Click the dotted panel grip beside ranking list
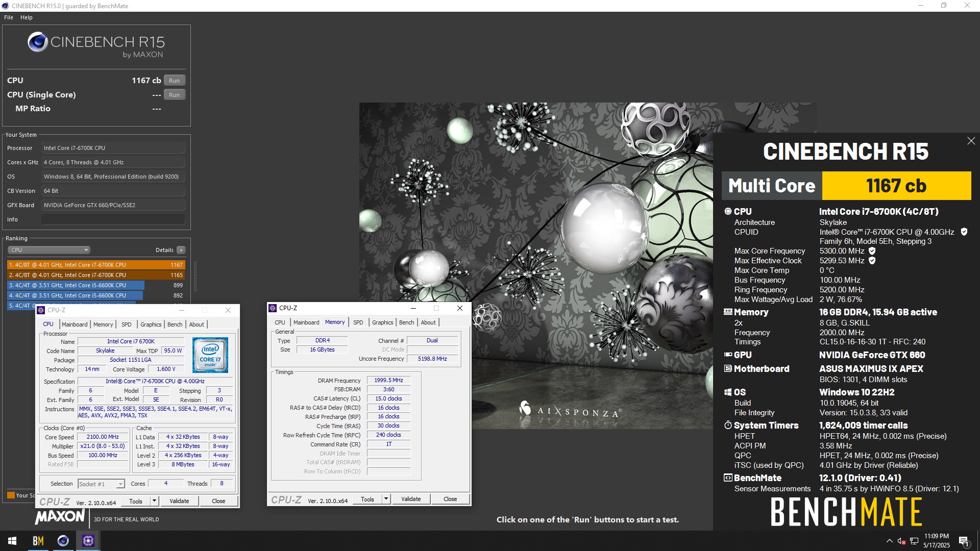 195,276
